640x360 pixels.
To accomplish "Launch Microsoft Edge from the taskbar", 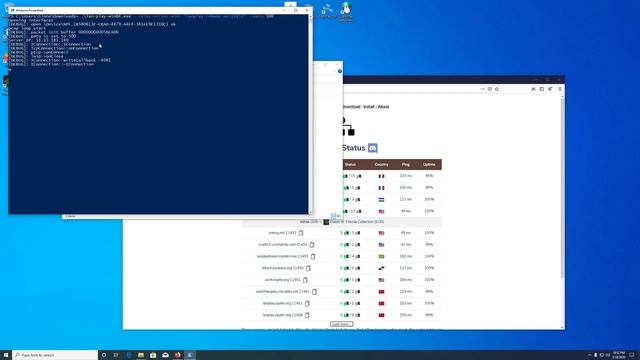I will coord(129,355).
